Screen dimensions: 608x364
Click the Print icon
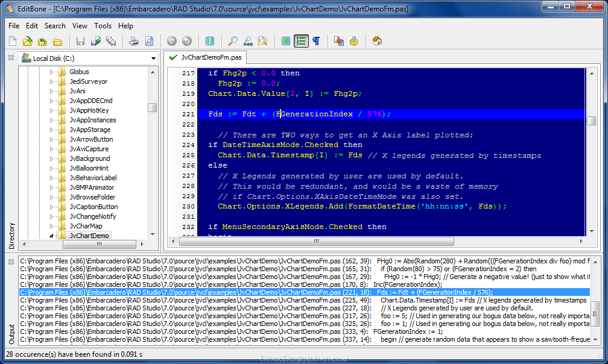coord(134,41)
